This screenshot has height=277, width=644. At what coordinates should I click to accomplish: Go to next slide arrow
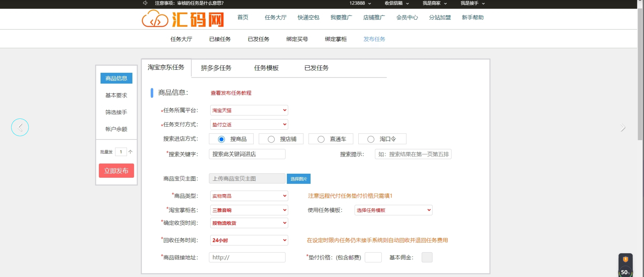tap(623, 127)
